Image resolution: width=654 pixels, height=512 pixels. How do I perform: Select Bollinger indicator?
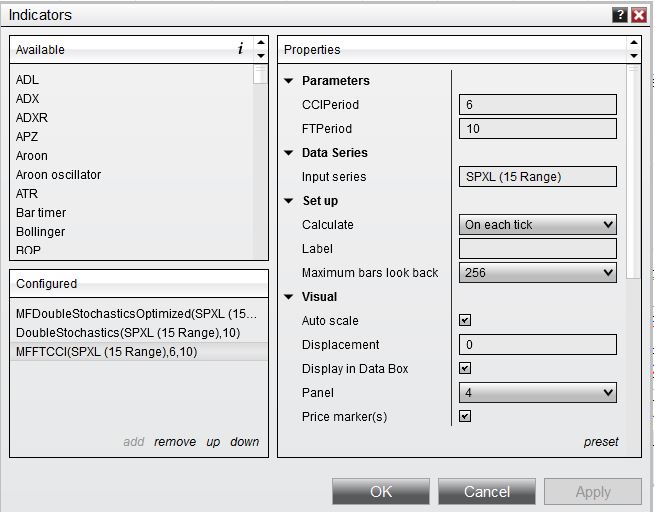pos(40,232)
